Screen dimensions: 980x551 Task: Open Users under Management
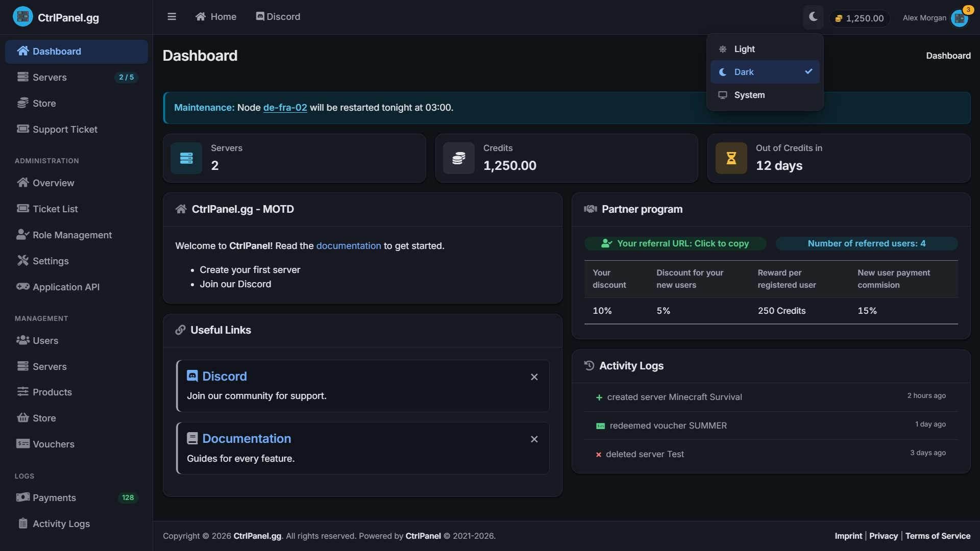point(77,341)
